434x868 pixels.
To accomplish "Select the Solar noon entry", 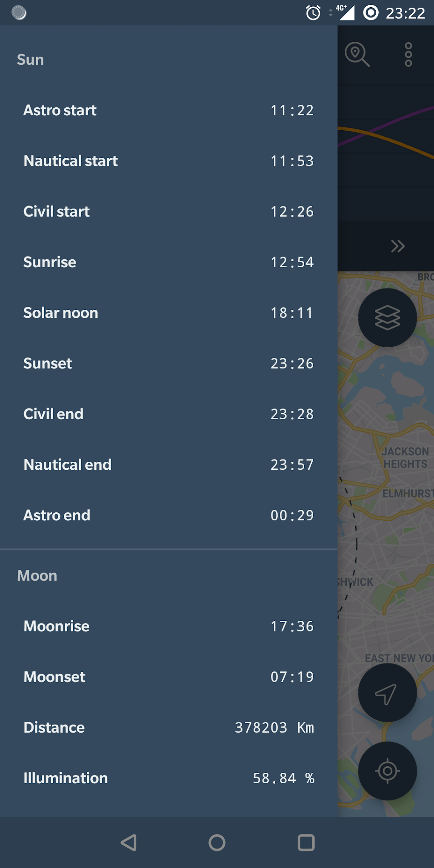I will 168,312.
